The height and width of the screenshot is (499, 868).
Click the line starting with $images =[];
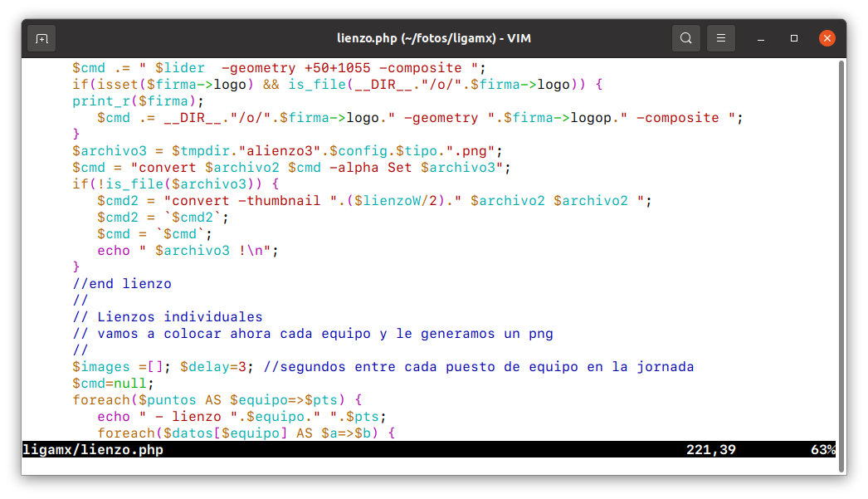383,367
